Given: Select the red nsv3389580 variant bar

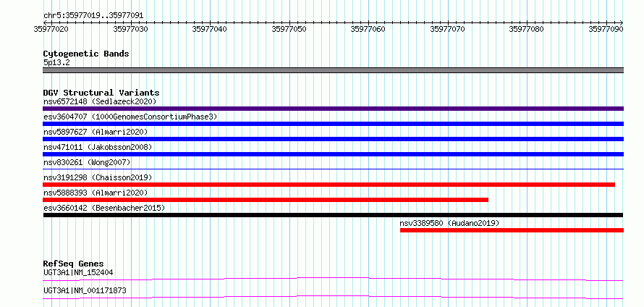Looking at the screenshot, I should 512,230.
